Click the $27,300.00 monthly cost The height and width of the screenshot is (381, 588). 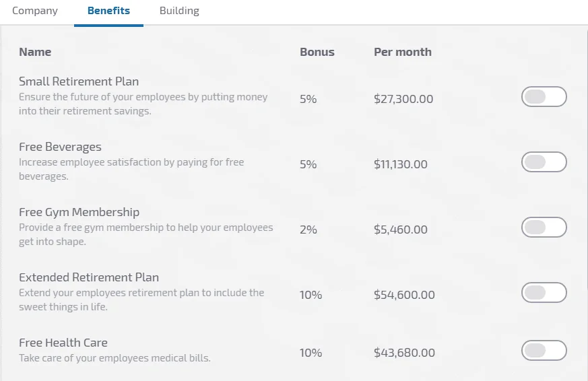point(403,99)
